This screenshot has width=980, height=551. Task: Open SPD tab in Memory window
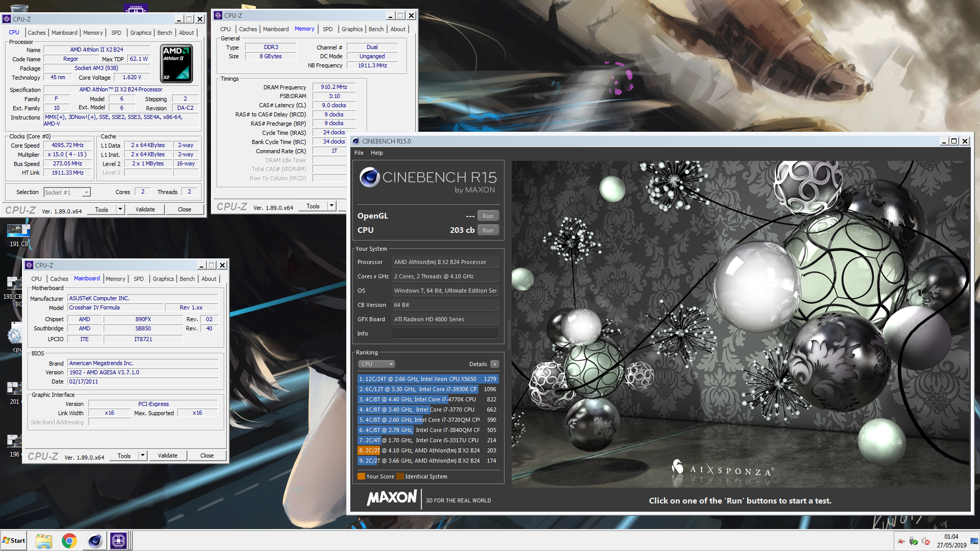pyautogui.click(x=328, y=29)
